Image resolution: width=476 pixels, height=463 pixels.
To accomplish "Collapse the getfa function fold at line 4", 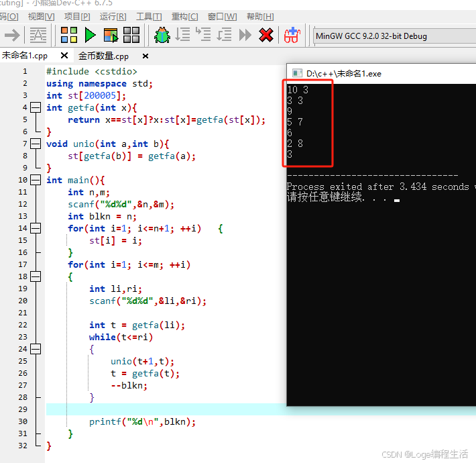I will pos(36,107).
